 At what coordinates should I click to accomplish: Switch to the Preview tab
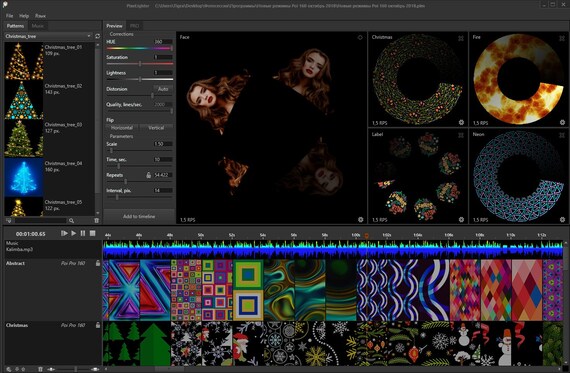(x=114, y=26)
